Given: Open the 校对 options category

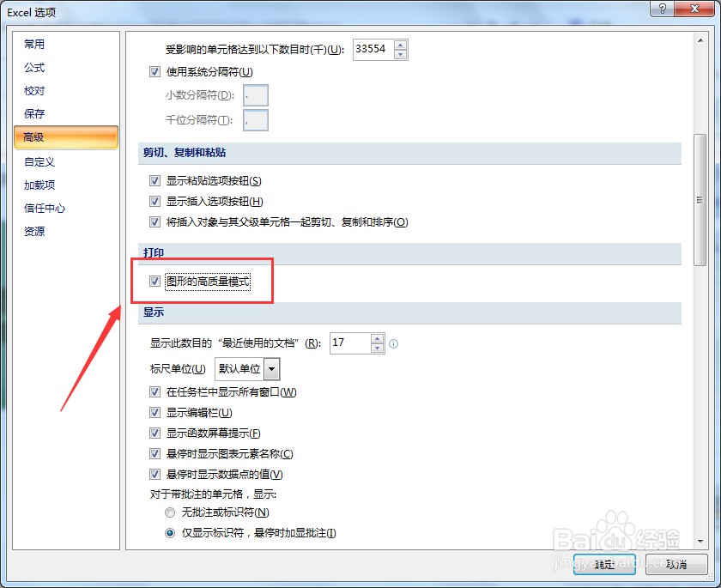Looking at the screenshot, I should click(x=34, y=91).
